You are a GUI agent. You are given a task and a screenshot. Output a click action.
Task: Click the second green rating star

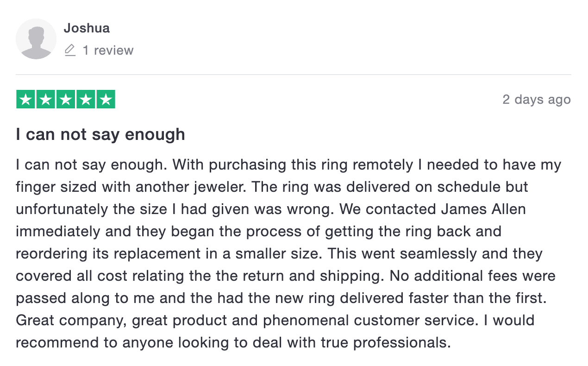(46, 100)
